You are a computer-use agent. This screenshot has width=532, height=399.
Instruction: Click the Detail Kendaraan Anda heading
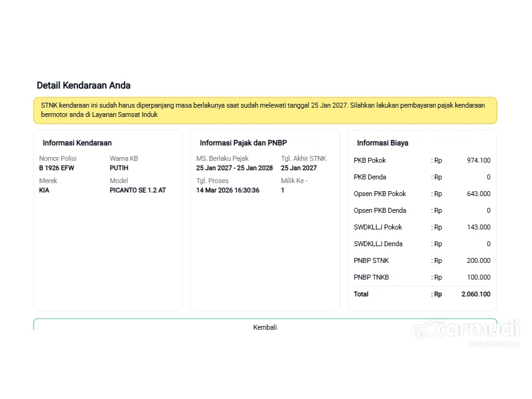point(84,85)
